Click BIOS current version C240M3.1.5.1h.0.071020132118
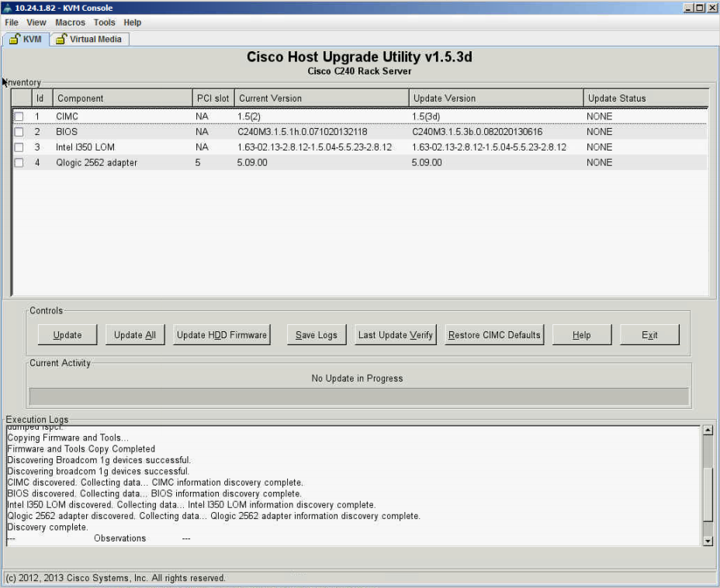The height and width of the screenshot is (588, 720). coord(302,132)
